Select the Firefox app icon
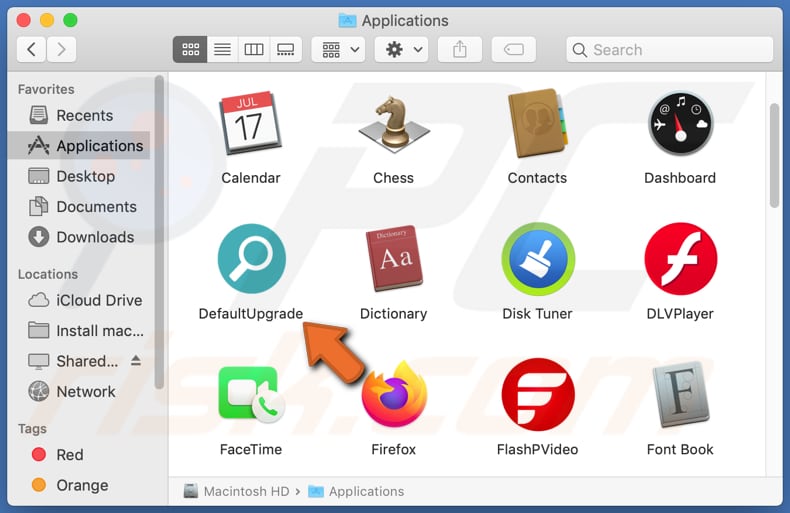 click(394, 395)
